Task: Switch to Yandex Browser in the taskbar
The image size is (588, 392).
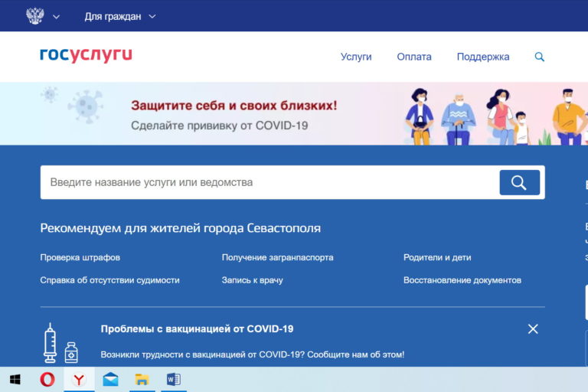Action: click(x=79, y=379)
